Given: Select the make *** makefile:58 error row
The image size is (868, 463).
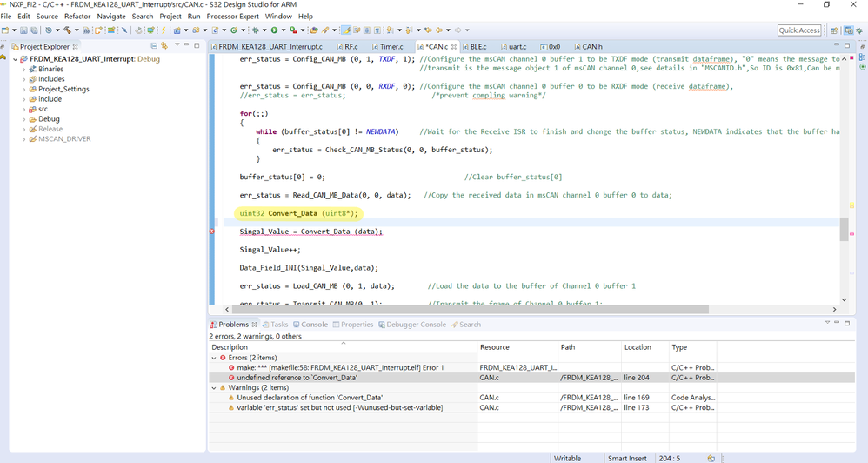Looking at the screenshot, I should 531,368.
